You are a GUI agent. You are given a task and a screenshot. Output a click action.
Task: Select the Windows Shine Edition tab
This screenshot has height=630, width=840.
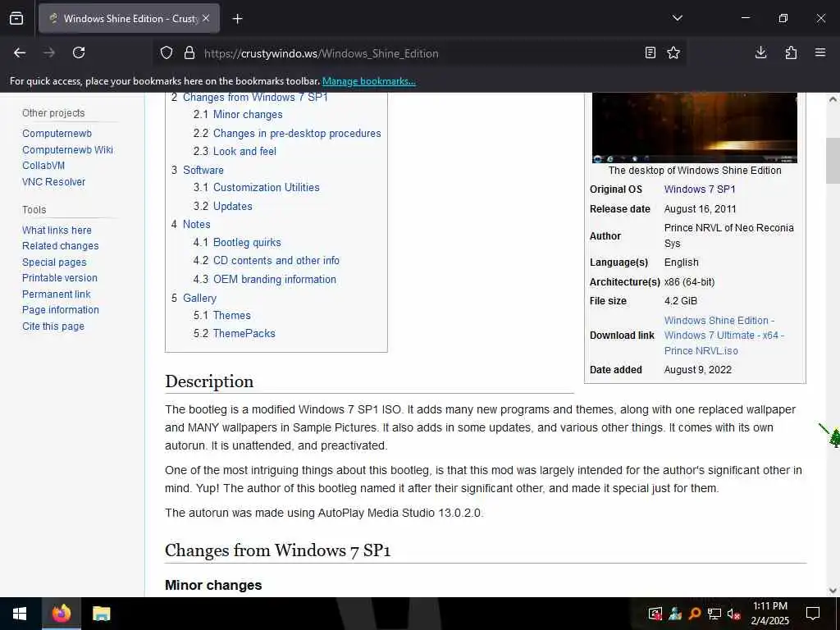pyautogui.click(x=129, y=18)
